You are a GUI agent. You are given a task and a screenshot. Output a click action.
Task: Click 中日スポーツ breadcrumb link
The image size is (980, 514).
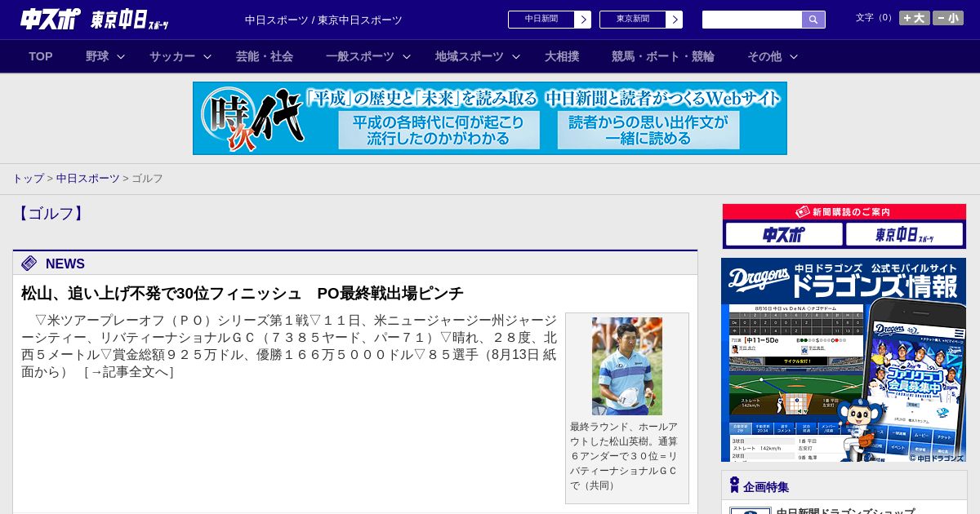(88, 178)
